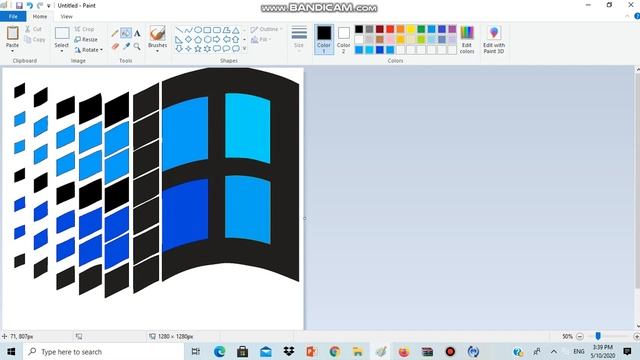The image size is (640, 360).
Task: Click the Cut button
Action: pos(33,29)
